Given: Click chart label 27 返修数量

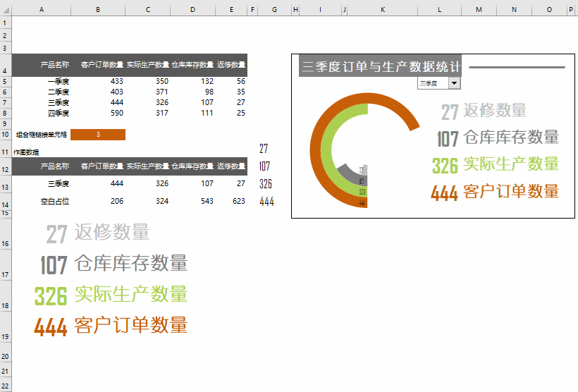Looking at the screenshot, I should 484,111.
